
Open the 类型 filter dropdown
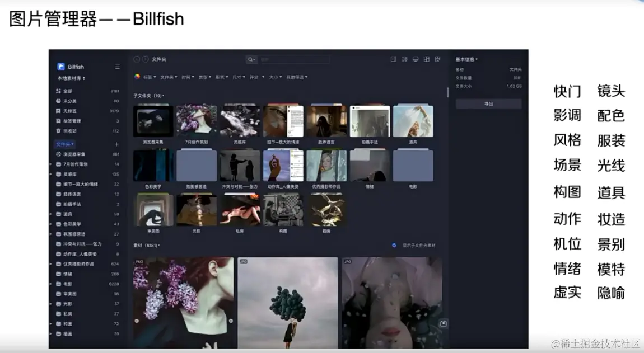[x=205, y=77]
